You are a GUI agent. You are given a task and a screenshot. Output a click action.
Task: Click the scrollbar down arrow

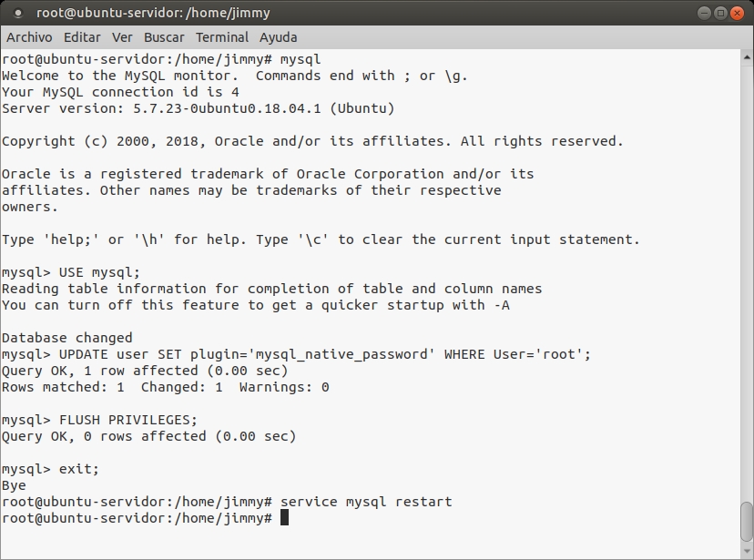[x=746, y=552]
